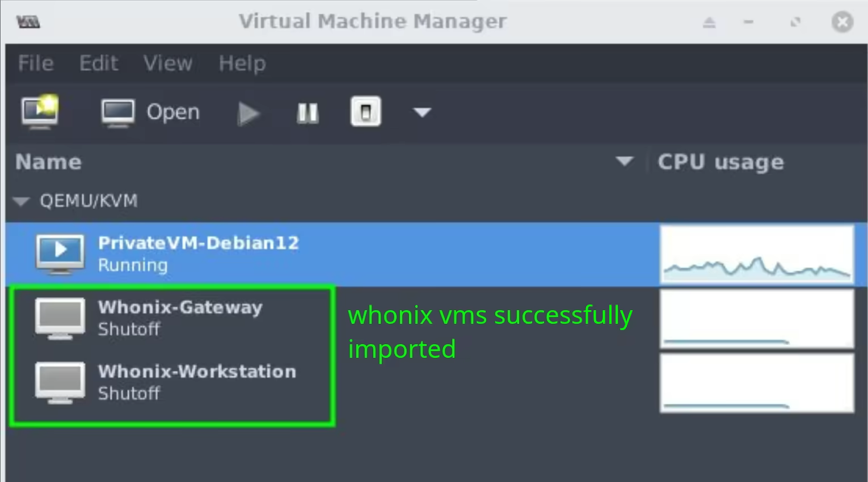868x482 pixels.
Task: Expand the shutdown options dropdown arrow
Action: (x=422, y=113)
